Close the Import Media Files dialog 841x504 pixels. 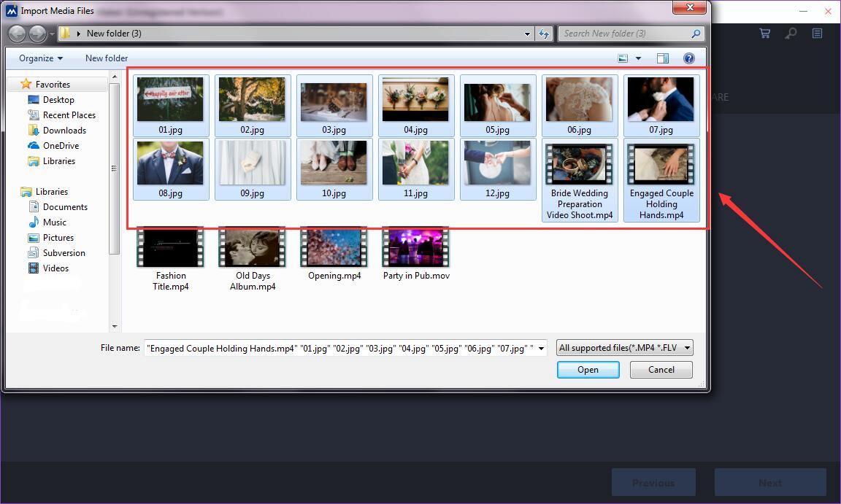tap(690, 7)
